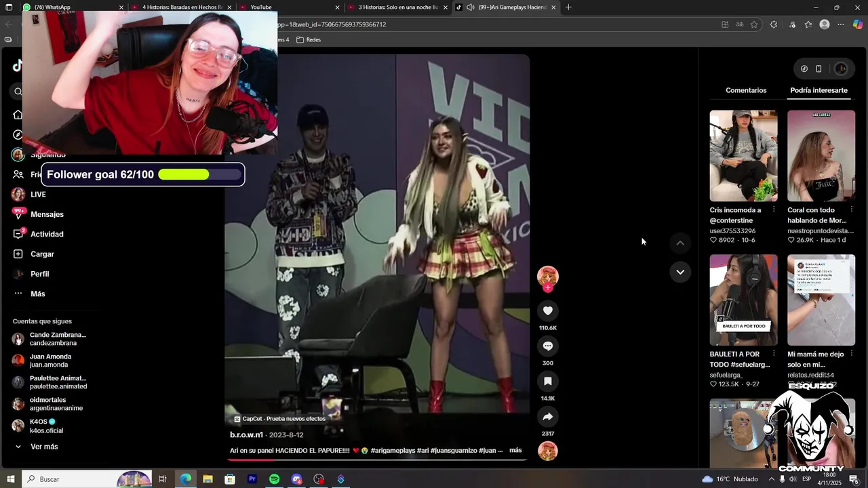
Task: Open TikTok coins icon in top right
Action: [x=804, y=68]
